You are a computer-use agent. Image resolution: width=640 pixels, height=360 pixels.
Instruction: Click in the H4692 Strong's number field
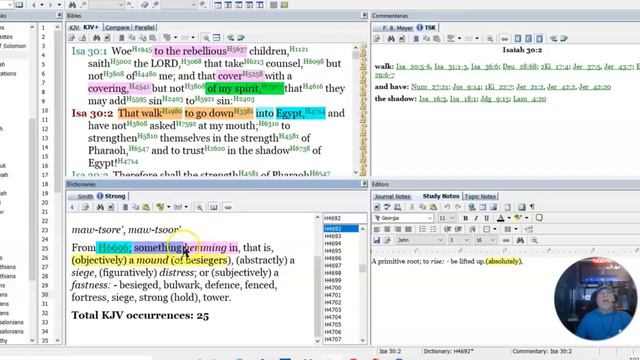(345, 218)
